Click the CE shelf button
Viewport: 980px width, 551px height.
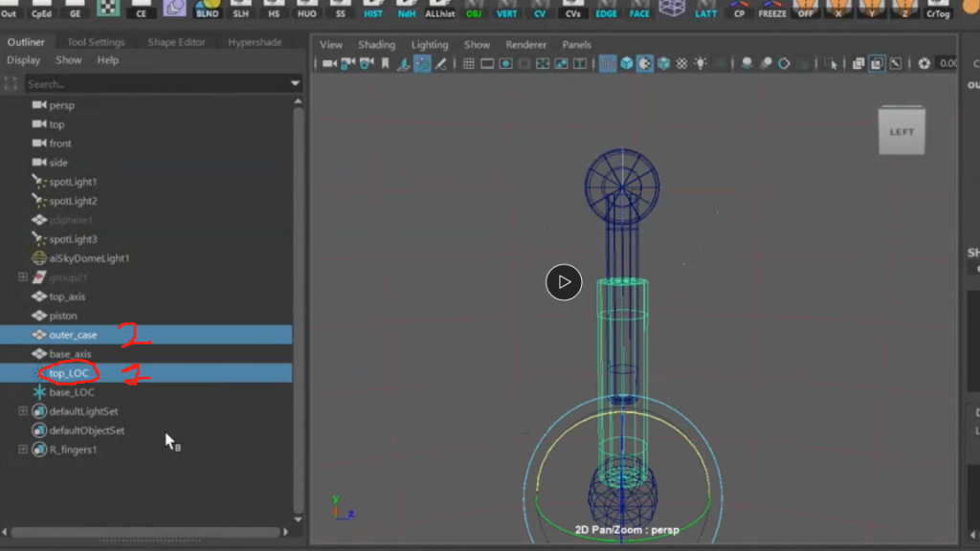(141, 9)
